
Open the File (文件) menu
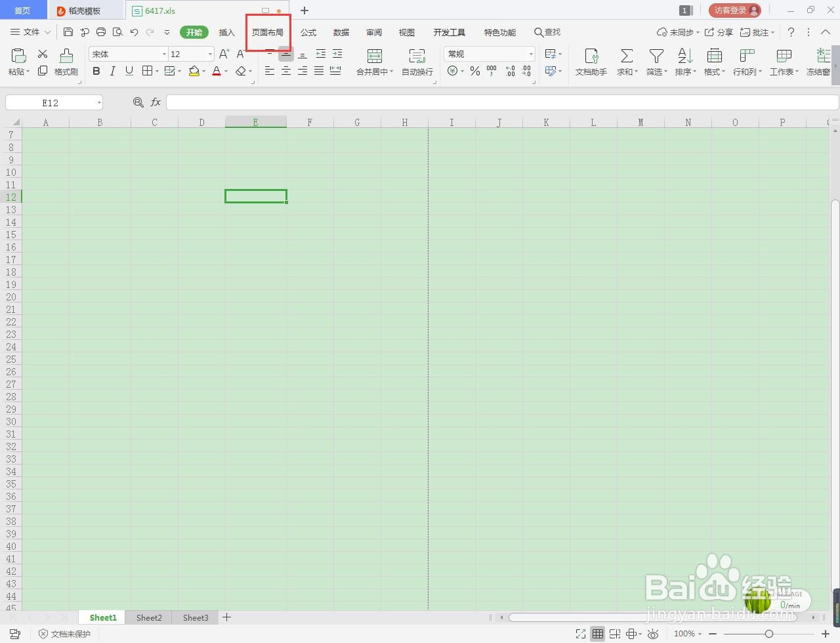pyautogui.click(x=30, y=32)
